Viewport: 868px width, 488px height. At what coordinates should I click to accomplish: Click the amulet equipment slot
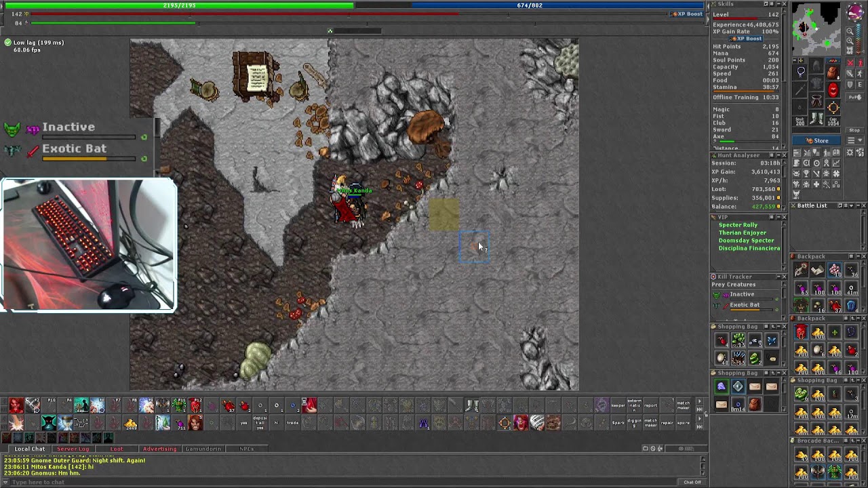[x=800, y=71]
